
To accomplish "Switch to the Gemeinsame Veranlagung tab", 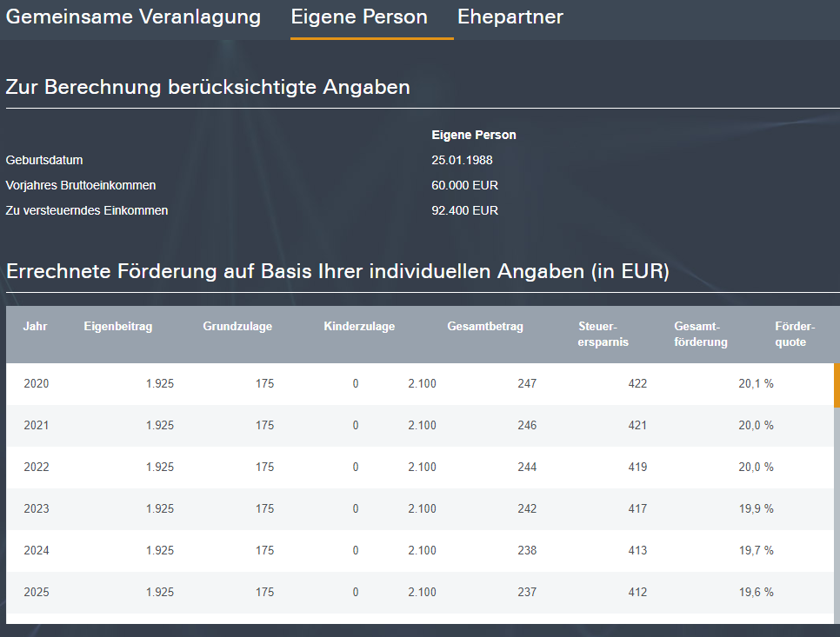I will (133, 17).
